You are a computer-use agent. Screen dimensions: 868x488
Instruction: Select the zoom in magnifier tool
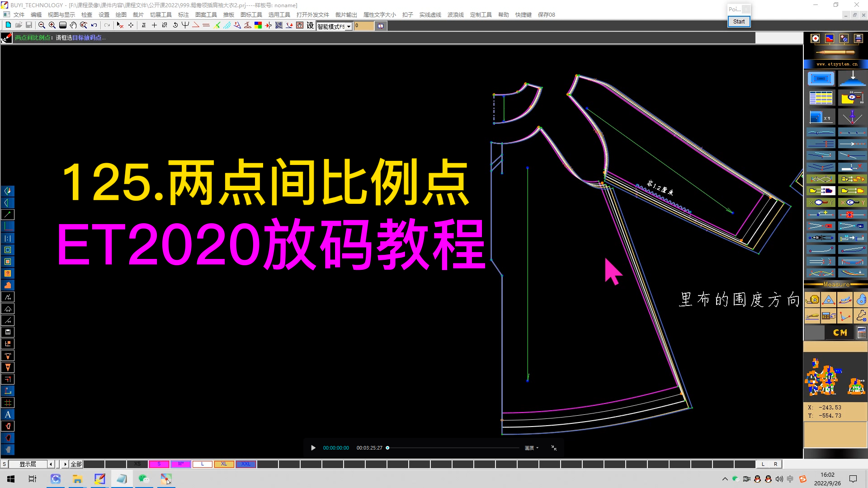pyautogui.click(x=52, y=25)
